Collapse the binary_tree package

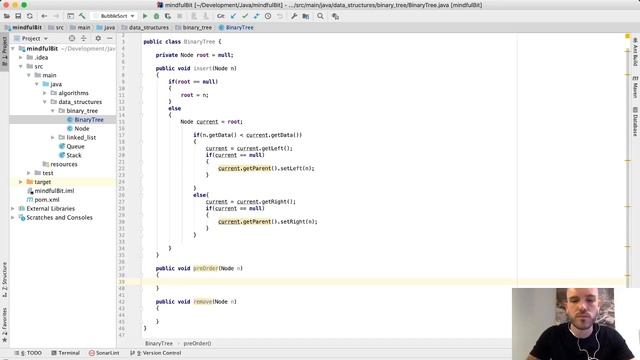click(53, 111)
